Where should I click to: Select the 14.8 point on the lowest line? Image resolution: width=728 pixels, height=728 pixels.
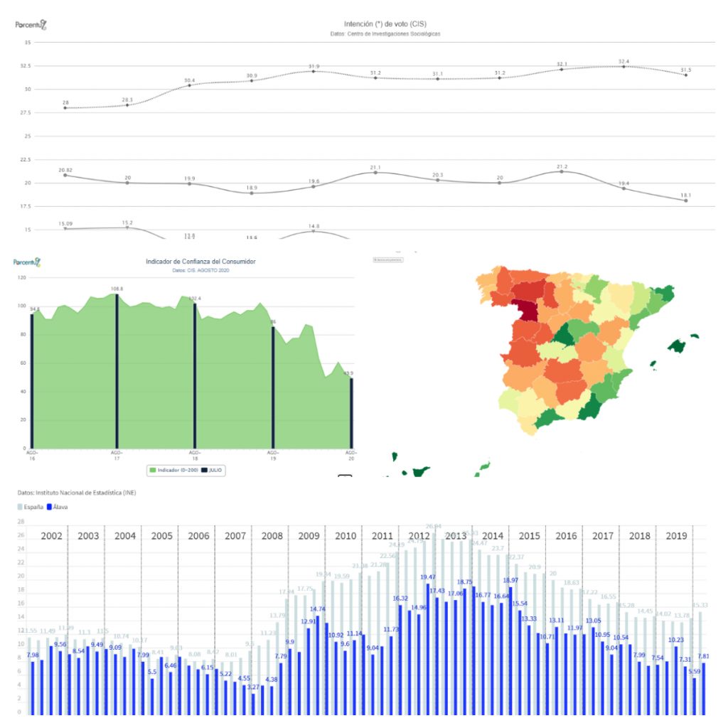pos(314,231)
